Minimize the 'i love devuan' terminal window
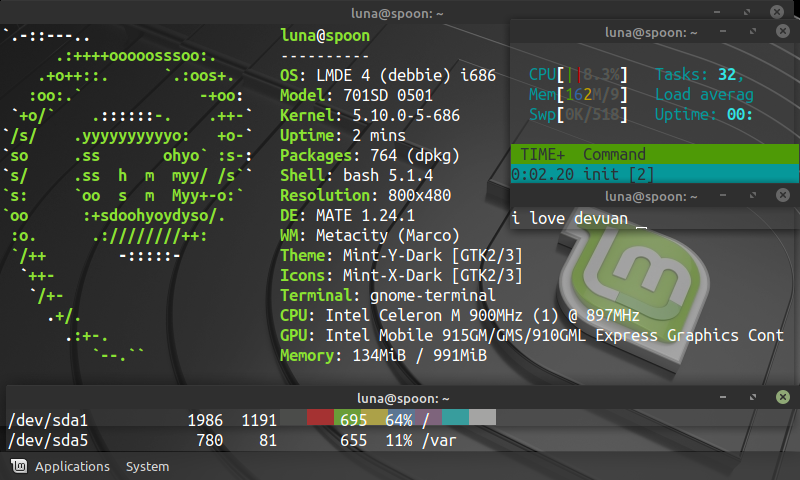Image resolution: width=800 pixels, height=480 pixels. click(x=723, y=195)
